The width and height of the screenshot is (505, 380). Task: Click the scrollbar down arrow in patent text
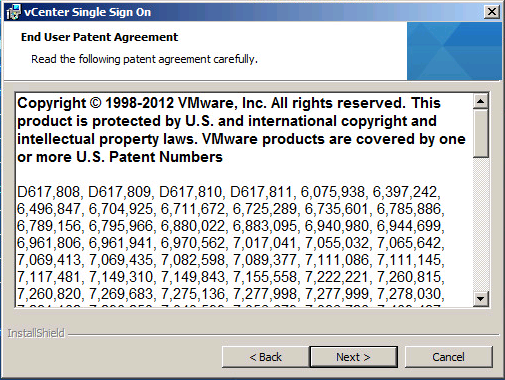[x=481, y=299]
